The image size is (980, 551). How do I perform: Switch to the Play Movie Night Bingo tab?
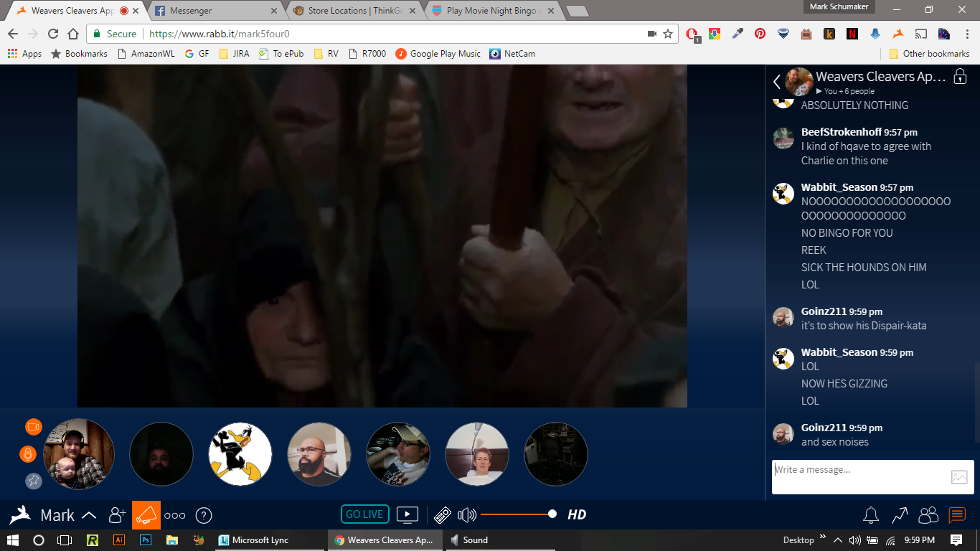pos(491,11)
